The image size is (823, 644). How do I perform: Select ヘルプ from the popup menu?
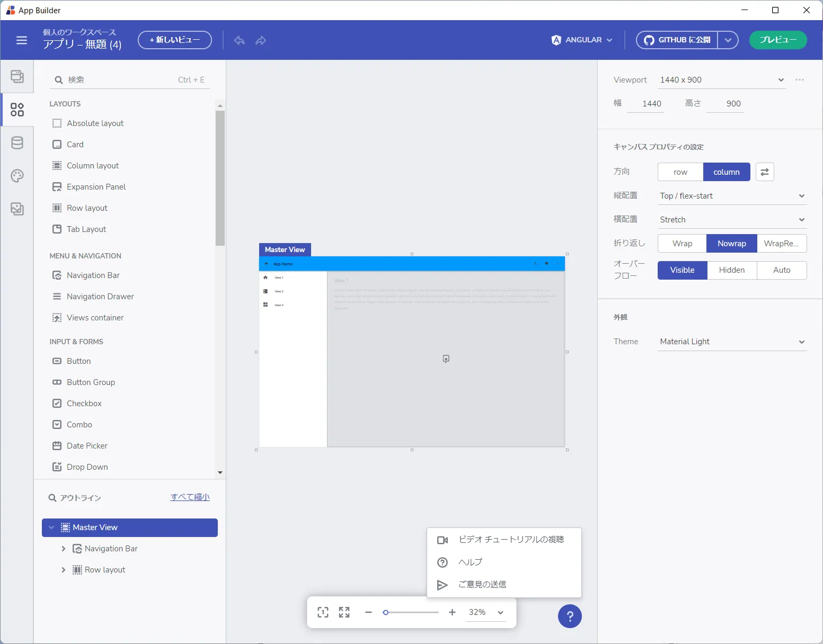pyautogui.click(x=470, y=562)
